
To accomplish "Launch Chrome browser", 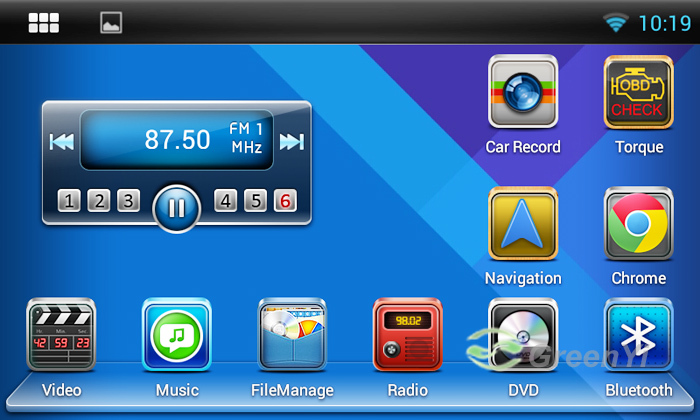I will tap(638, 223).
